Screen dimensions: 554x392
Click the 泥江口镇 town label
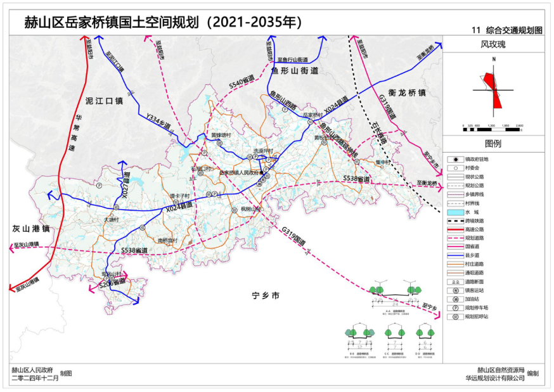tap(103, 101)
